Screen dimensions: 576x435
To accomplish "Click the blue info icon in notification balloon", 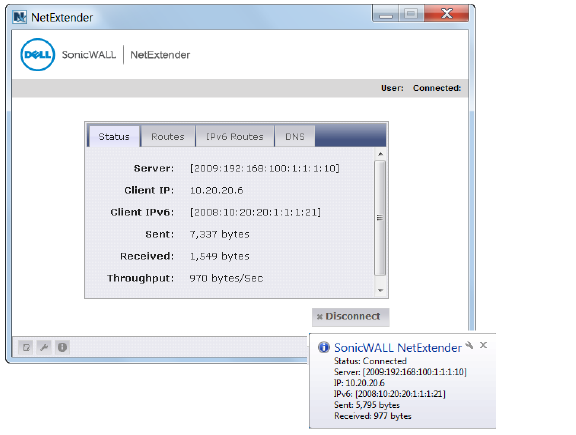I will pyautogui.click(x=324, y=347).
